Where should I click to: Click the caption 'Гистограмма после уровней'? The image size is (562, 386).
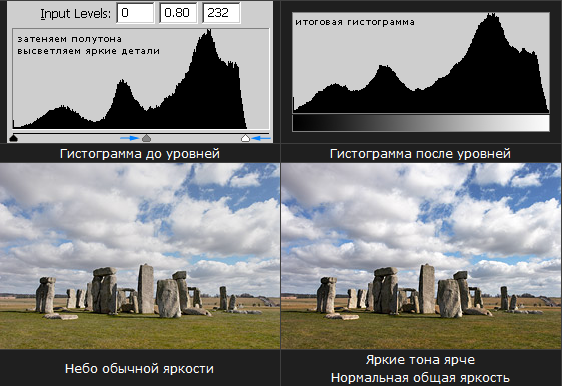click(x=420, y=154)
